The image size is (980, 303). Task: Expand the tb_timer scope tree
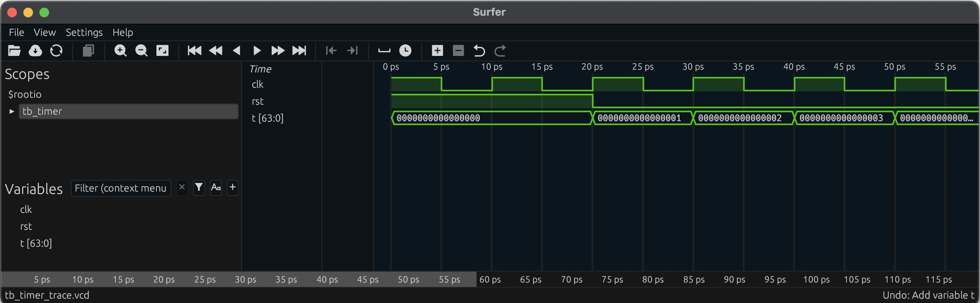[x=12, y=111]
